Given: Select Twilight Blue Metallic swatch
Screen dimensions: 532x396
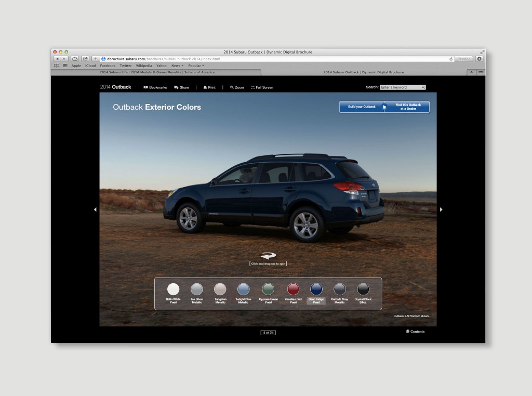Looking at the screenshot, I should (243, 289).
